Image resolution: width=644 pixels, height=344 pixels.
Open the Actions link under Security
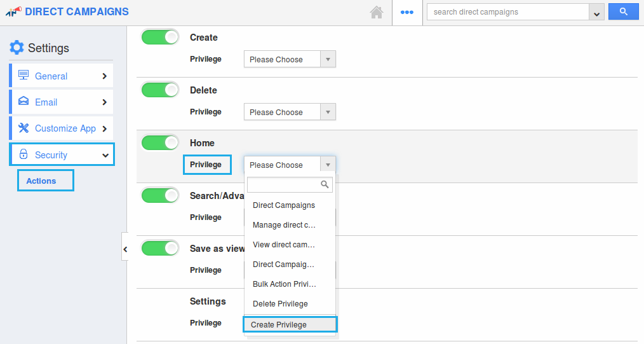[41, 181]
